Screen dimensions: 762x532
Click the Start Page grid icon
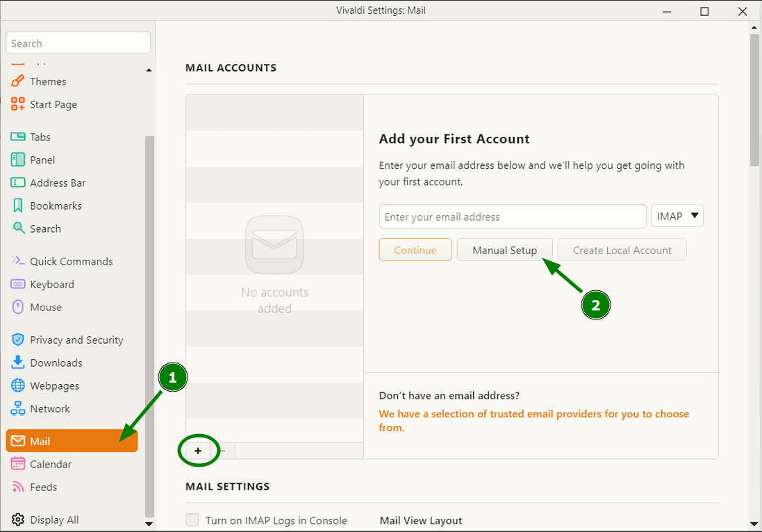click(x=17, y=104)
